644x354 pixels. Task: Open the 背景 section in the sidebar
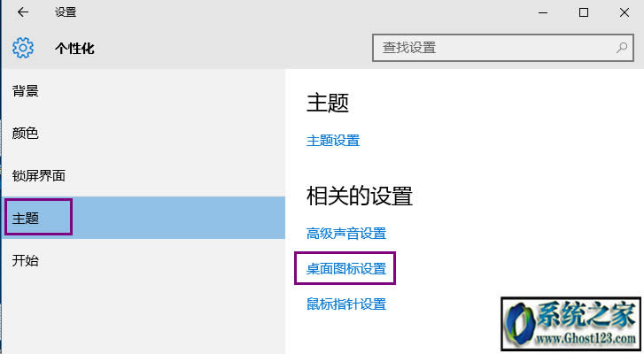point(26,91)
